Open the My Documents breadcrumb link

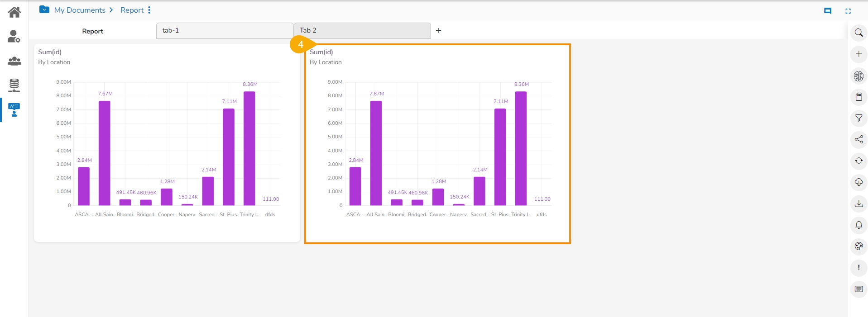pyautogui.click(x=80, y=10)
